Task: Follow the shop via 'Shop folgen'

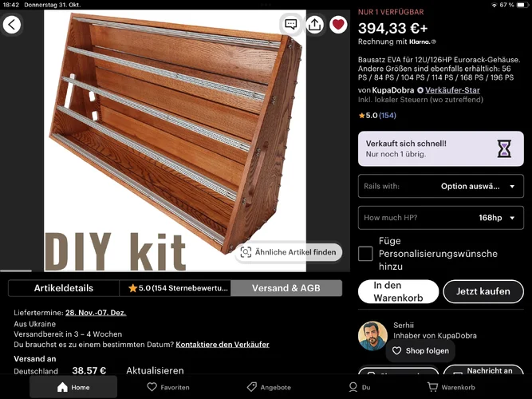Action: [420, 351]
